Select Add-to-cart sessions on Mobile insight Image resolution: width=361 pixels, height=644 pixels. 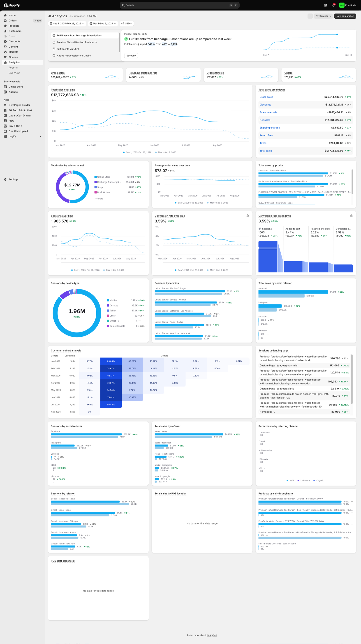tap(85, 56)
